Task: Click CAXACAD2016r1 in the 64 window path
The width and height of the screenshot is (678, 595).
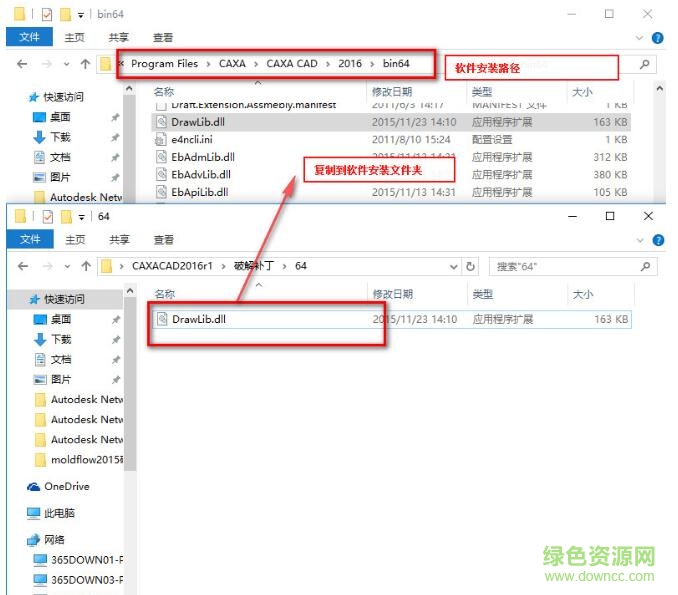Action: coord(172,266)
